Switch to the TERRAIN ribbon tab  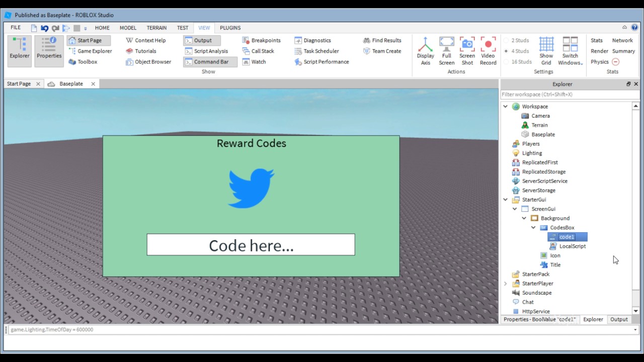[156, 28]
